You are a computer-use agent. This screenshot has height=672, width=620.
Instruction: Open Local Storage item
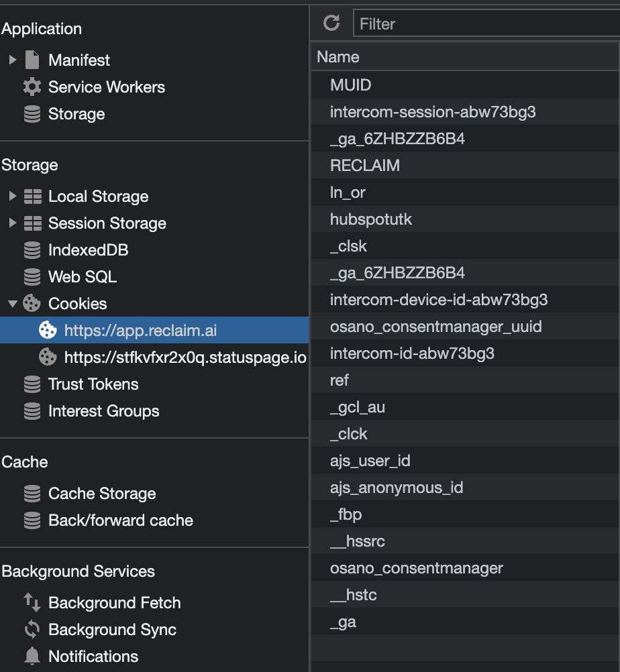point(98,197)
